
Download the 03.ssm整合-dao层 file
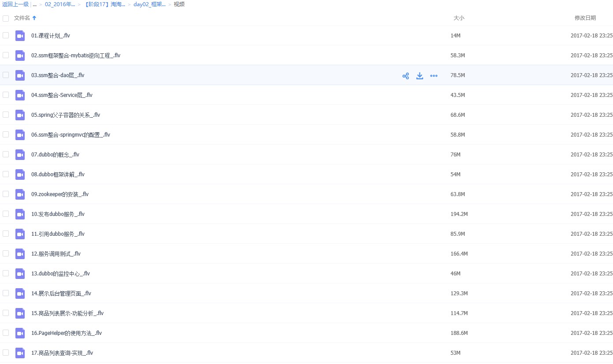420,76
